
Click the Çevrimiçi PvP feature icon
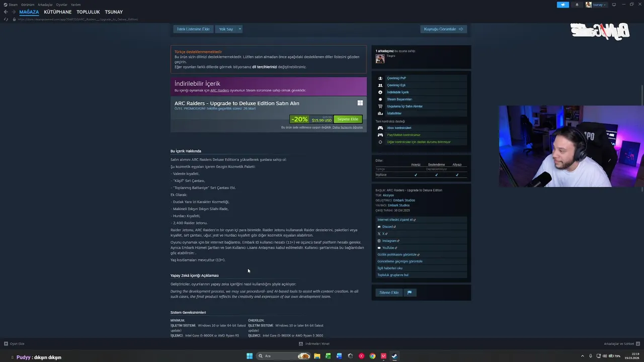click(x=380, y=78)
